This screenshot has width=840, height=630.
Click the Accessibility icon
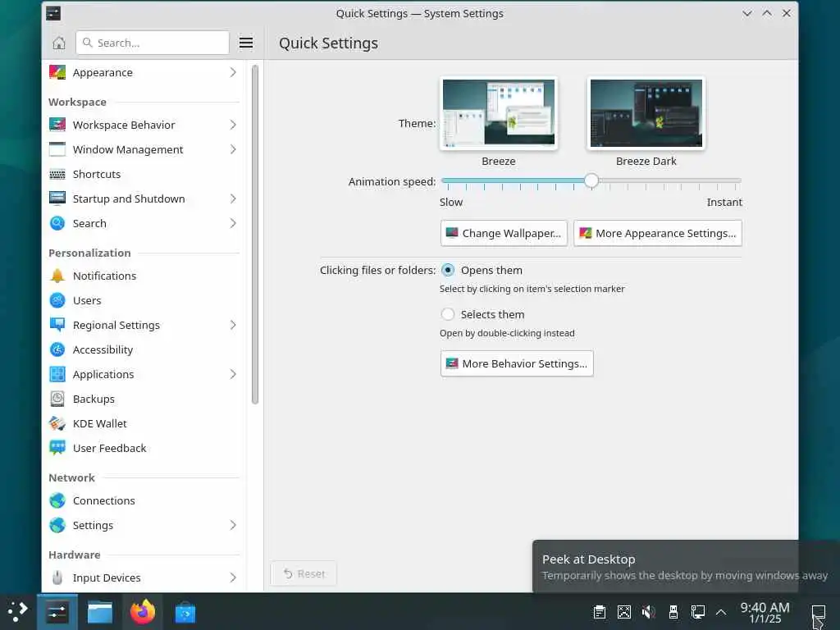(57, 349)
